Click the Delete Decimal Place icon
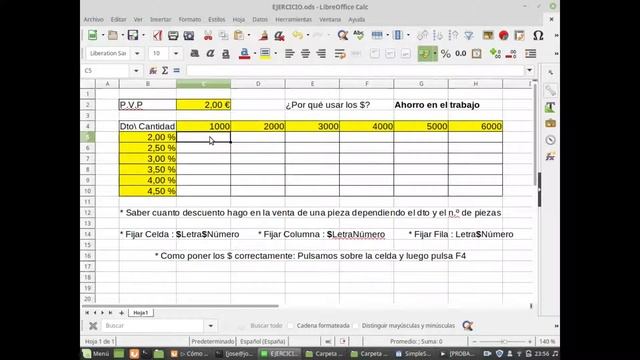 click(511, 53)
